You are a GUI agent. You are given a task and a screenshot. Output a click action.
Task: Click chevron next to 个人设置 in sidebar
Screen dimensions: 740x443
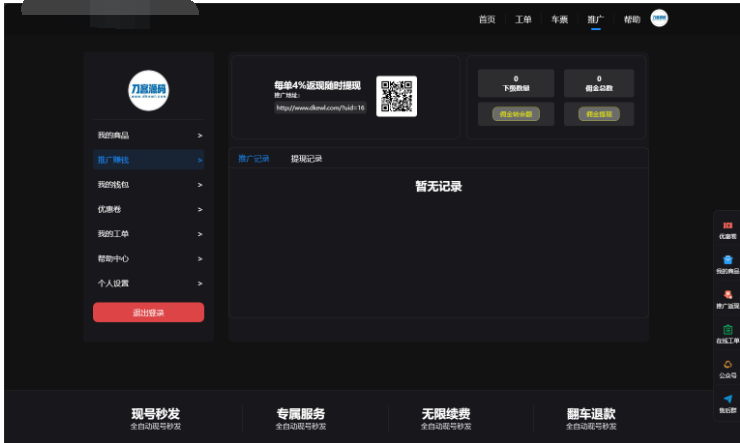pyautogui.click(x=200, y=284)
